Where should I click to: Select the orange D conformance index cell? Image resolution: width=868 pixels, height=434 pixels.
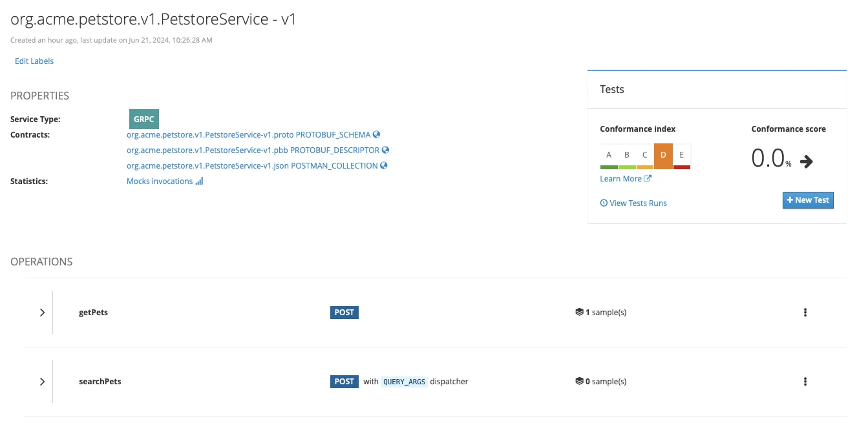(663, 156)
